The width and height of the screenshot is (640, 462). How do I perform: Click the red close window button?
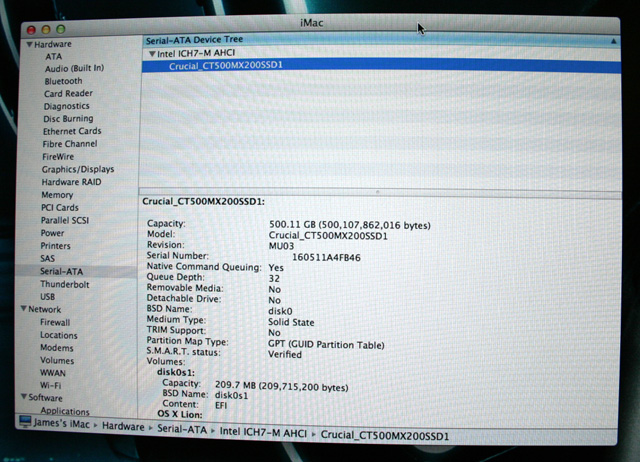click(x=31, y=30)
